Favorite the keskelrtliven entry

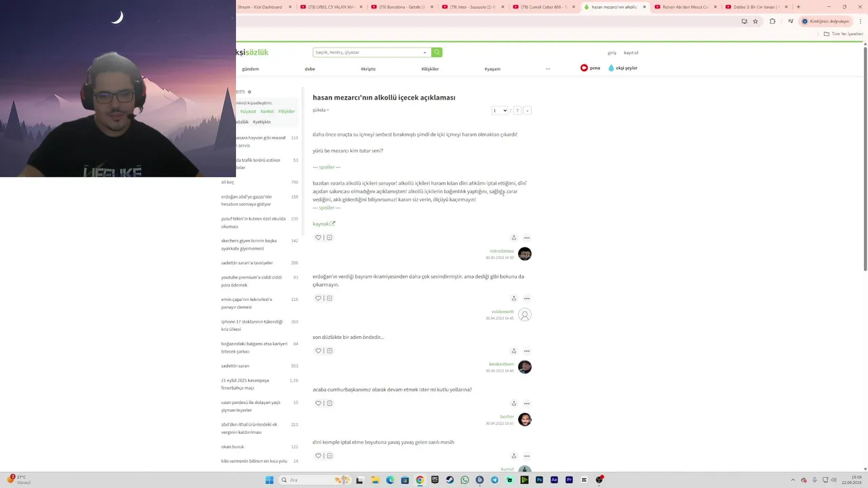click(318, 350)
